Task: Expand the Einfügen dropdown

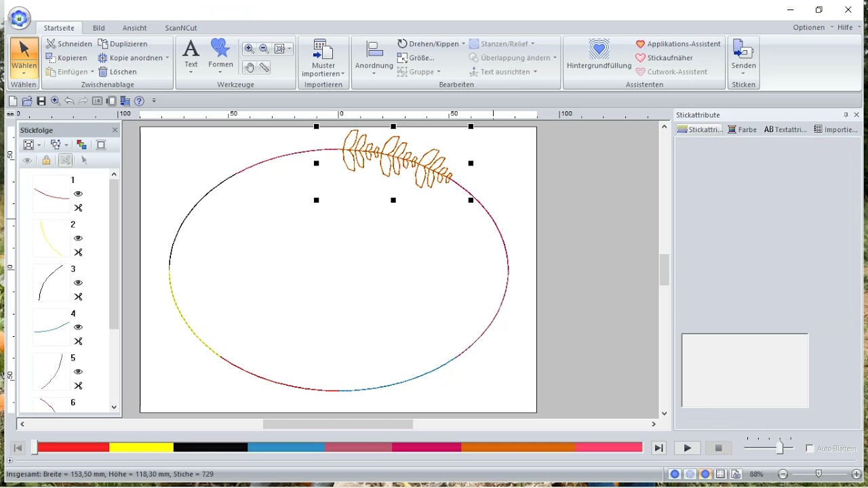Action: click(92, 71)
